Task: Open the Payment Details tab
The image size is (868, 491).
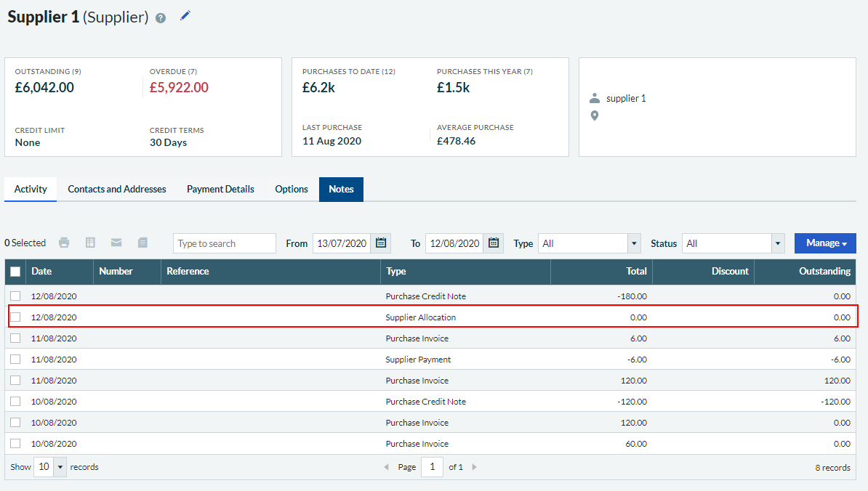Action: [220, 189]
